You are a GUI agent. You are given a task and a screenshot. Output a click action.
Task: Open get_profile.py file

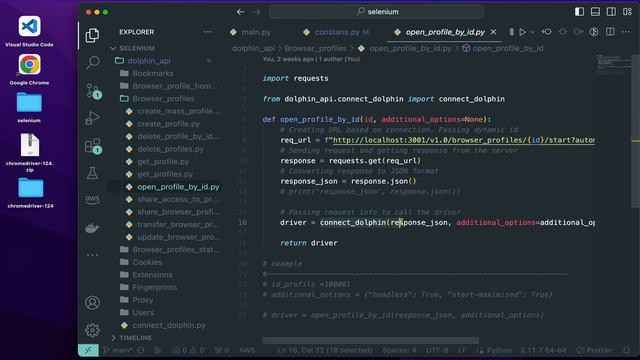click(163, 162)
